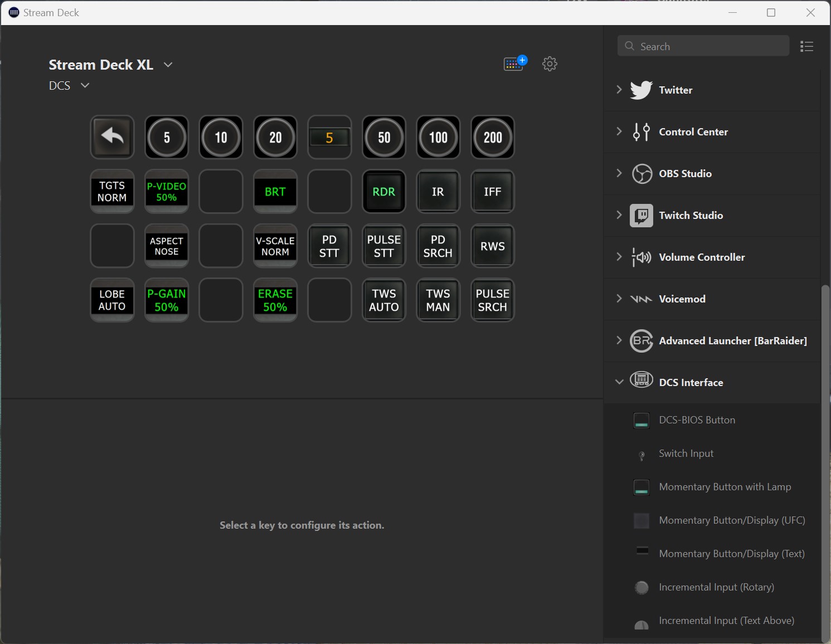The height and width of the screenshot is (644, 831).
Task: Choose Incremental Input (Text Above) action
Action: (x=712, y=621)
